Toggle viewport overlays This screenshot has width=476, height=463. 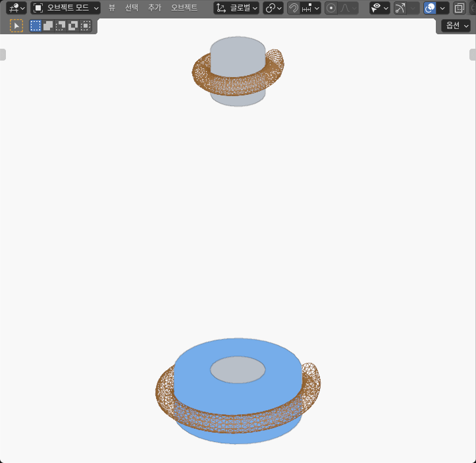[430, 8]
